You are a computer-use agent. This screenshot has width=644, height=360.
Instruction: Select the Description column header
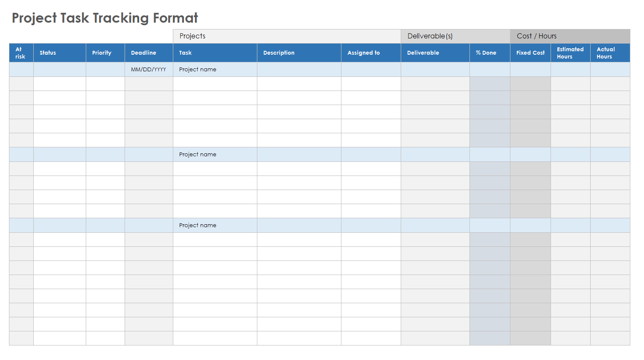click(x=299, y=53)
